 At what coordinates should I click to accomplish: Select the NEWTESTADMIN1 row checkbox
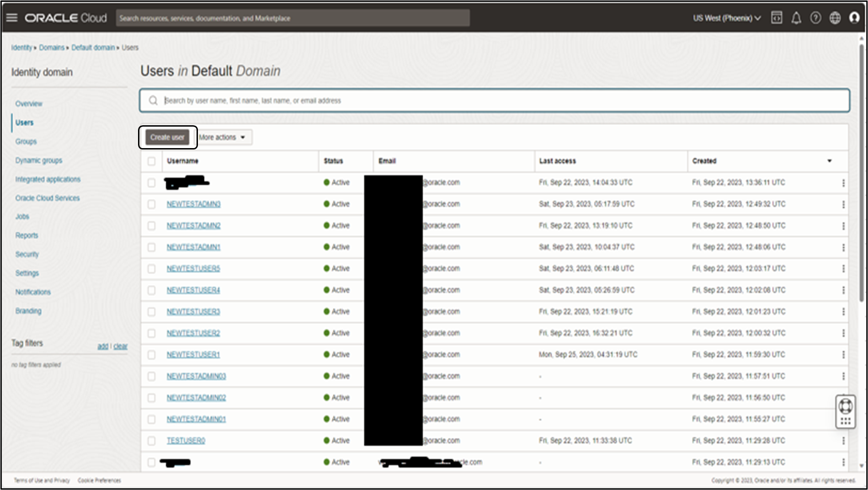[x=151, y=247]
